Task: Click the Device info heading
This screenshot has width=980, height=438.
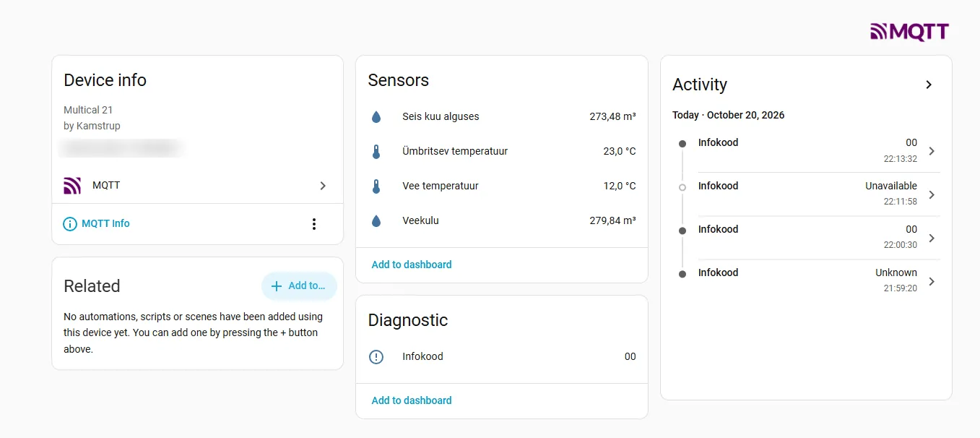Action: point(105,80)
